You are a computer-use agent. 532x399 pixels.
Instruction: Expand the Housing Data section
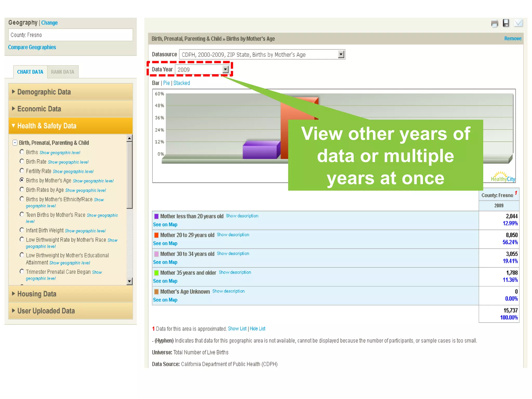pyautogui.click(x=70, y=294)
